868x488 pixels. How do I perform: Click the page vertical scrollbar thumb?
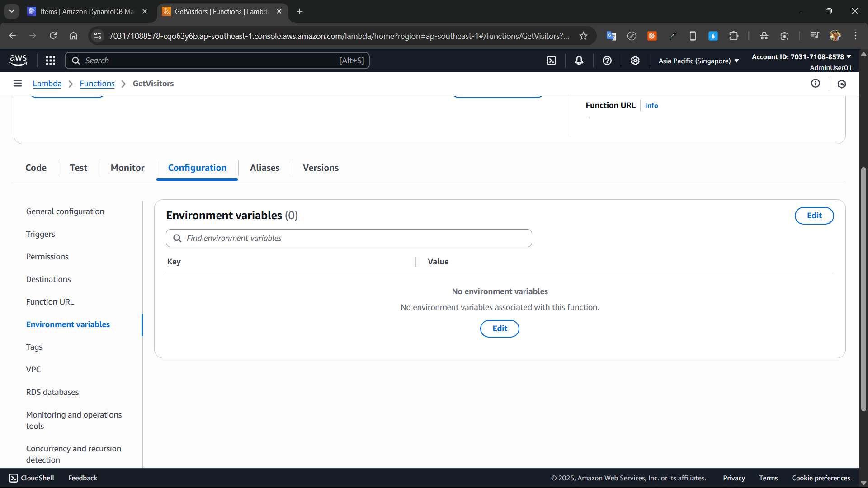pyautogui.click(x=863, y=289)
